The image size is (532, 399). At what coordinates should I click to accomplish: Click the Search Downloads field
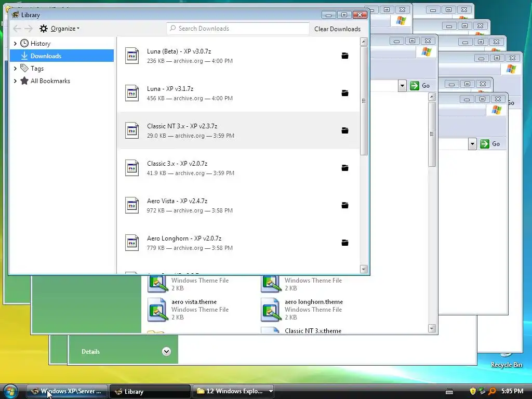pyautogui.click(x=238, y=29)
